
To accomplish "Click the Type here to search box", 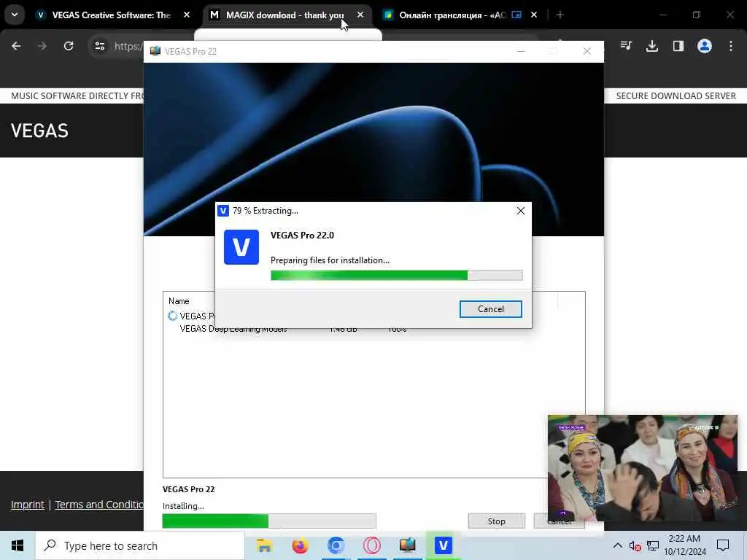I will click(140, 545).
